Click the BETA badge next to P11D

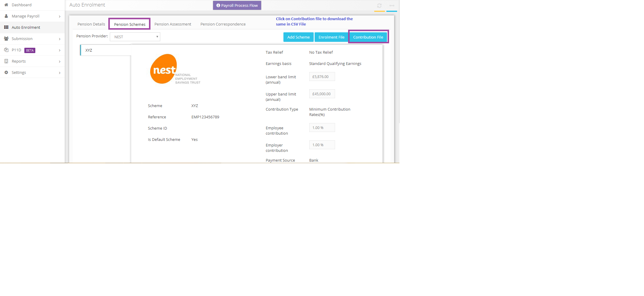[30, 50]
